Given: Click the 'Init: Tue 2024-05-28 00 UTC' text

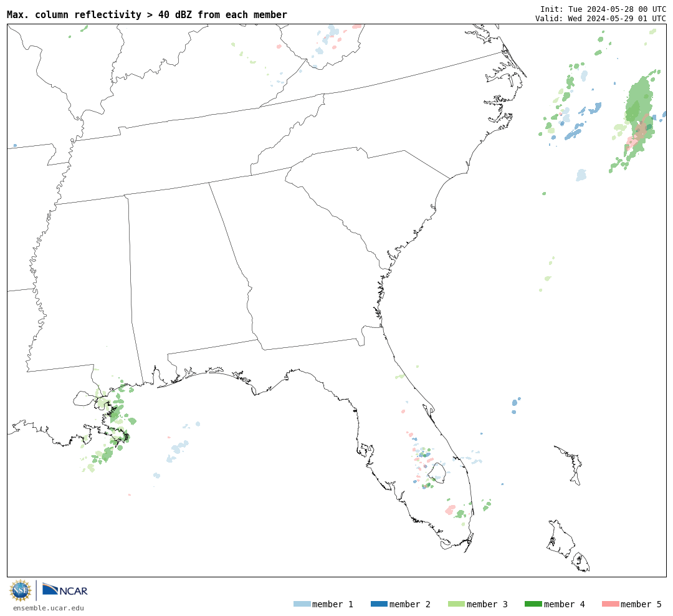Looking at the screenshot, I should click(603, 9).
